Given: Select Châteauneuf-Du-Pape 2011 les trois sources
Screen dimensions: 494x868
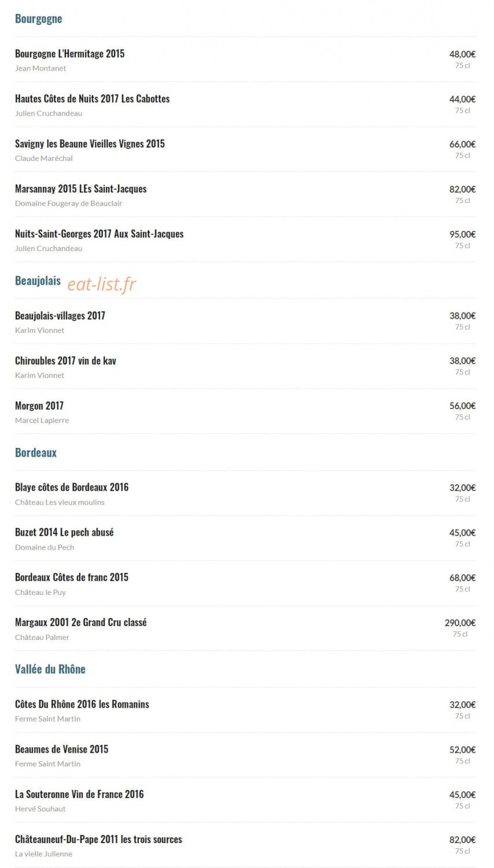Looking at the screenshot, I should click(x=98, y=840).
